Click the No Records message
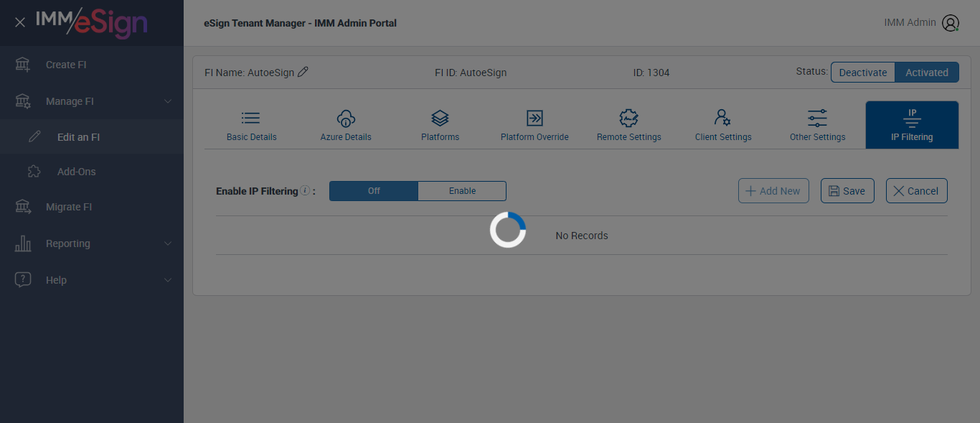 click(582, 236)
